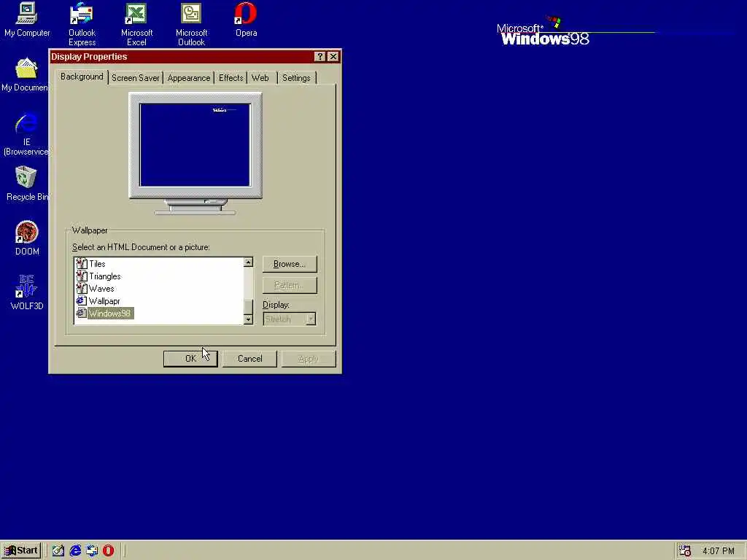
Task: Launch Opera from quick launch bar
Action: [109, 551]
